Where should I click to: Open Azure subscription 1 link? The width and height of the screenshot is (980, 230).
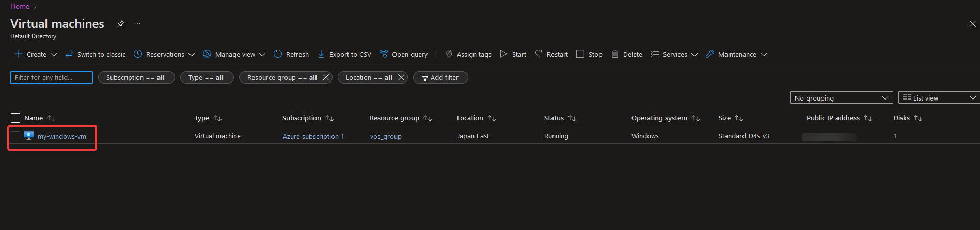(x=313, y=136)
